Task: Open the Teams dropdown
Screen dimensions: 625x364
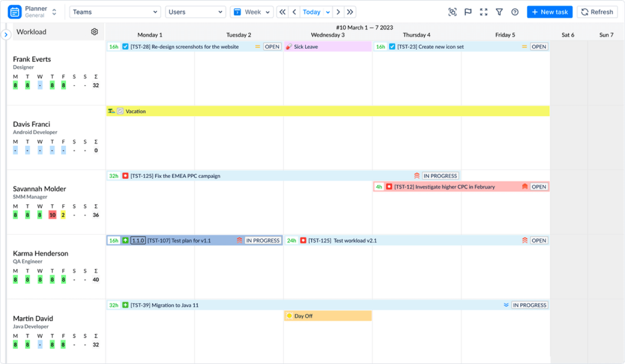Action: pos(115,12)
